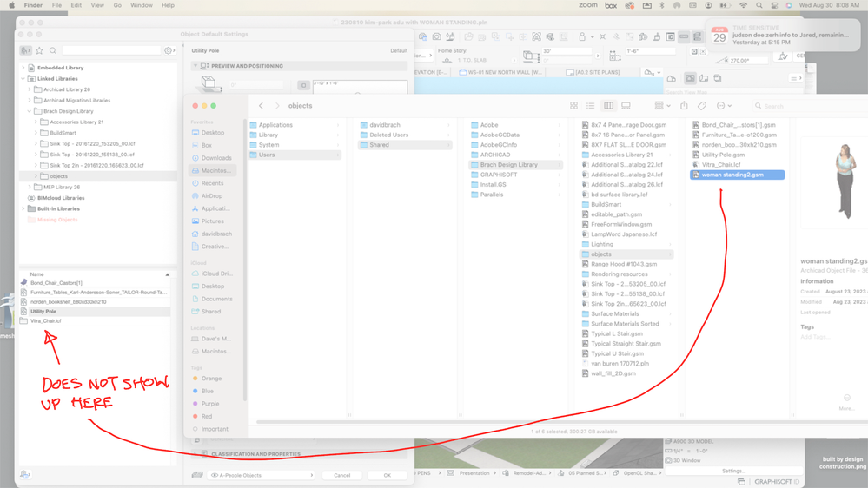Collapse the Linked Libraries tree node
The height and width of the screenshot is (488, 868).
point(23,78)
